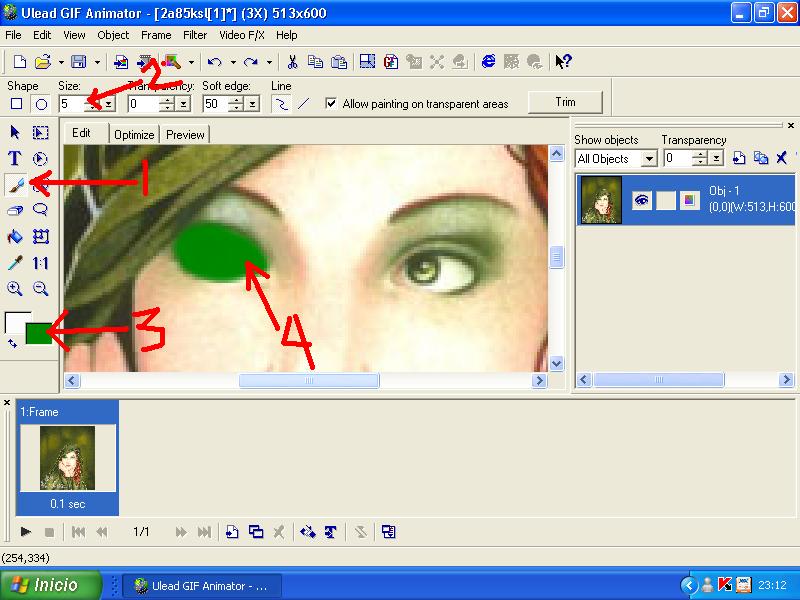Select the Text tool
This screenshot has width=800, height=600.
(x=15, y=159)
